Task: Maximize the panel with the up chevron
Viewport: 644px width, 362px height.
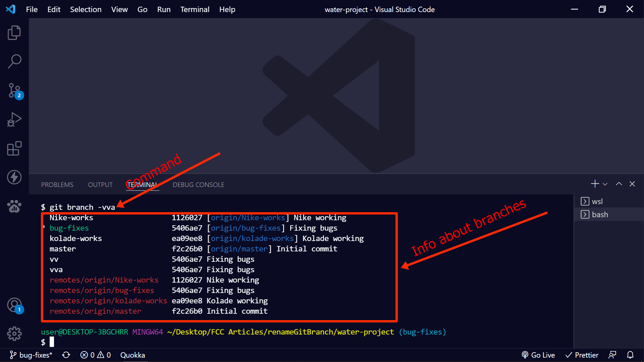Action: point(619,184)
